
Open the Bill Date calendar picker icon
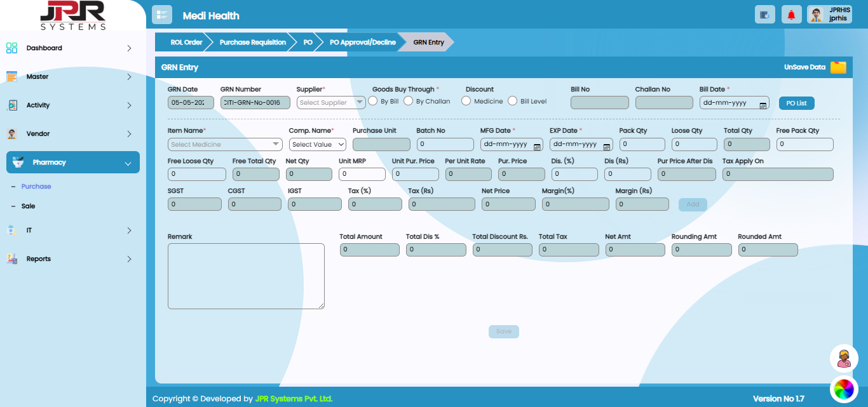pyautogui.click(x=763, y=103)
